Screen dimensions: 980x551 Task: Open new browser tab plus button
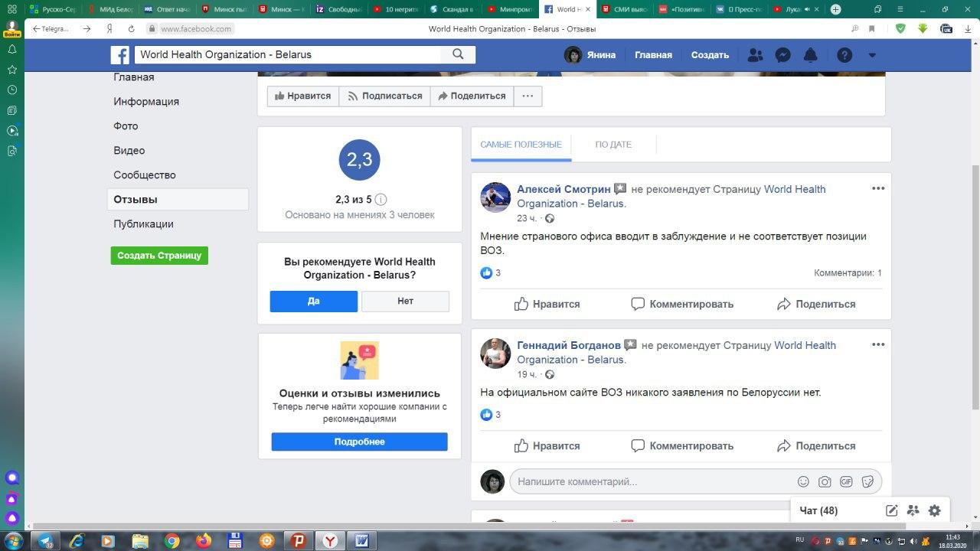point(835,9)
